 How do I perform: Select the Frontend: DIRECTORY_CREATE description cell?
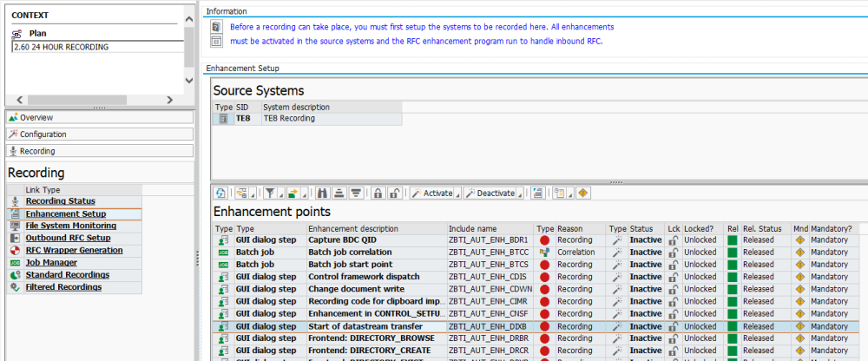click(x=377, y=351)
